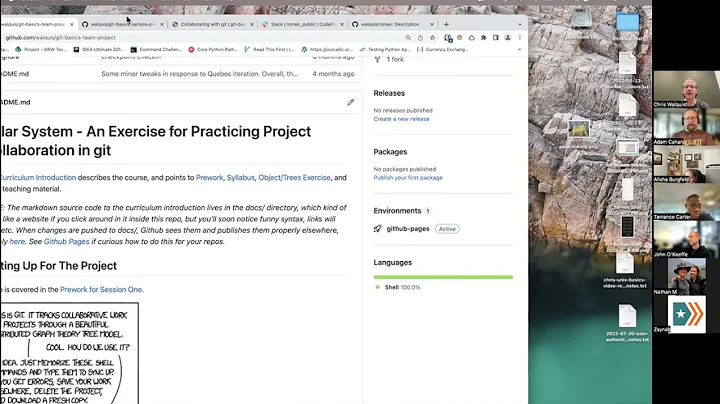Viewport: 720px width, 404px height.
Task: Open the 2022-07-30 user-authenti notes.txt desktop file
Action: pyautogui.click(x=627, y=323)
